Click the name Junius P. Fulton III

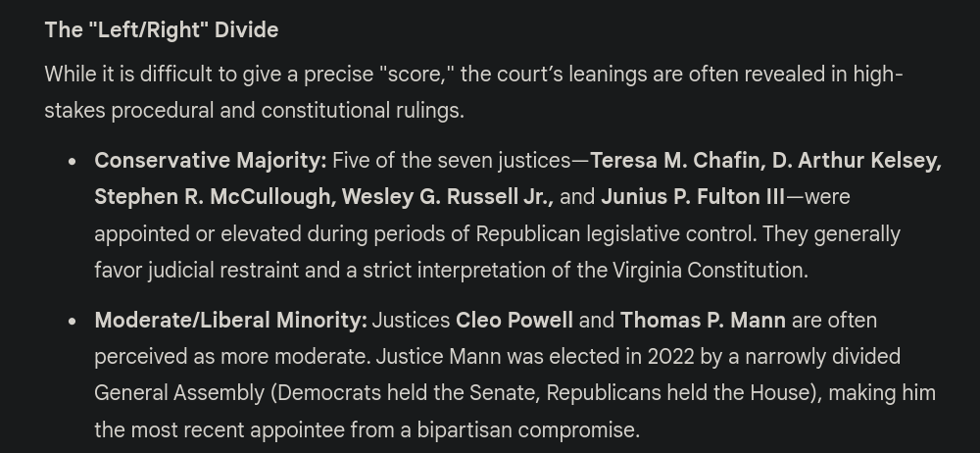(693, 197)
